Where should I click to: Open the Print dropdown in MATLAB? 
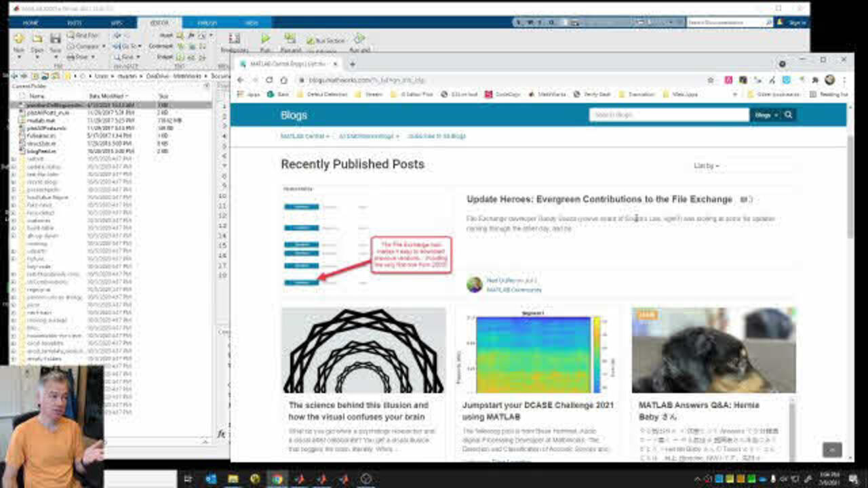80,57
